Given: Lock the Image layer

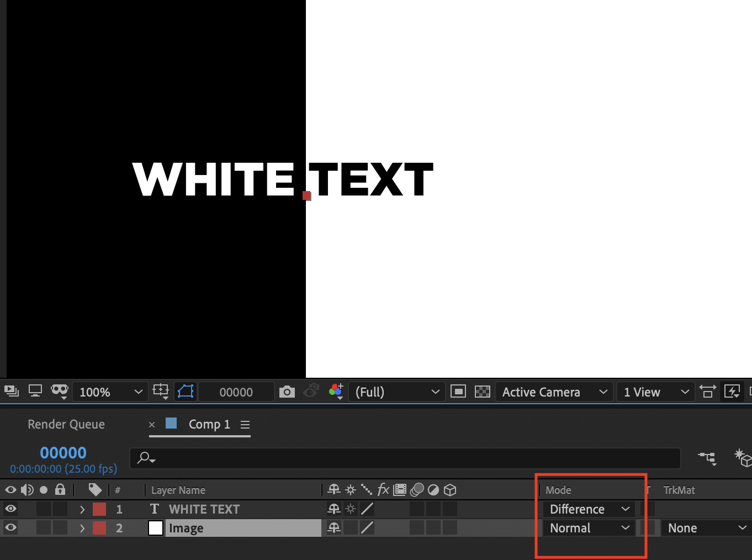Looking at the screenshot, I should pos(60,527).
